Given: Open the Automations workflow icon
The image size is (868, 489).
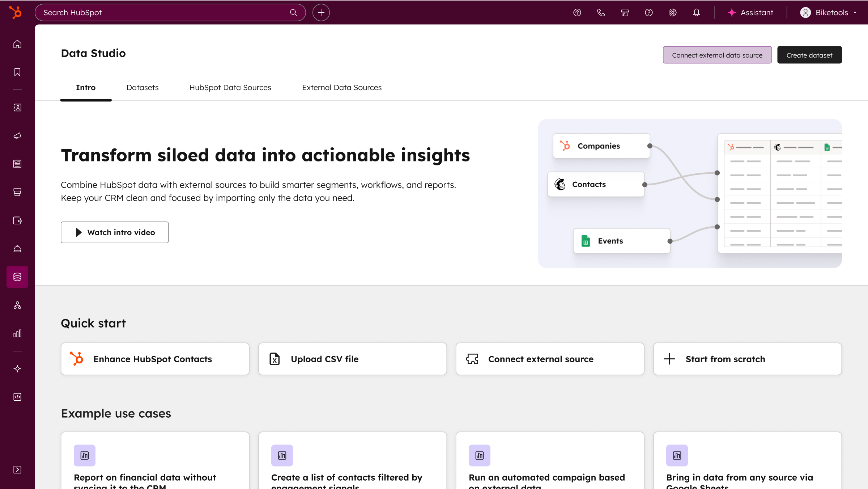Looking at the screenshot, I should pyautogui.click(x=17, y=305).
